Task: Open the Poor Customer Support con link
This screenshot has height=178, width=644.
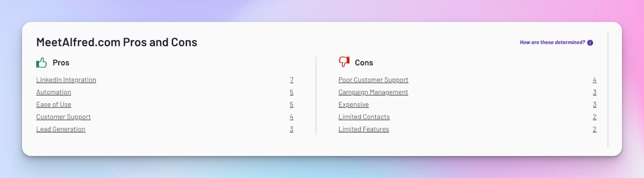Action: pos(373,80)
